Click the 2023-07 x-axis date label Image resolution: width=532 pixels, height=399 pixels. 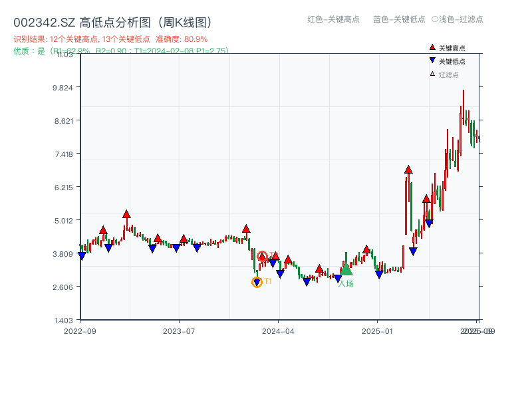[x=179, y=331]
